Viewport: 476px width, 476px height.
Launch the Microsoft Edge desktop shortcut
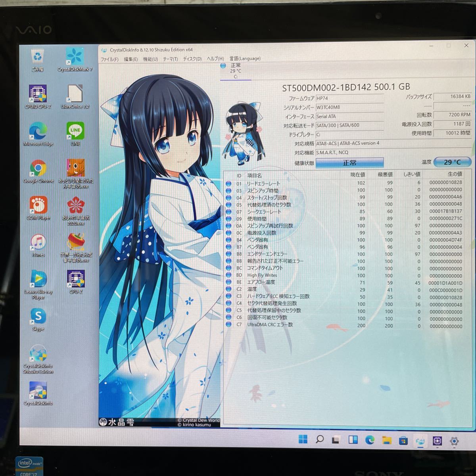click(38, 134)
